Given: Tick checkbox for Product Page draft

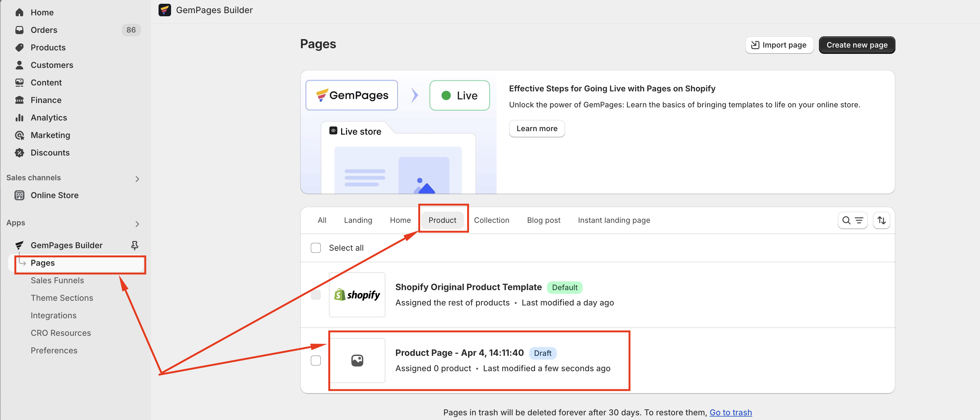Looking at the screenshot, I should point(315,360).
